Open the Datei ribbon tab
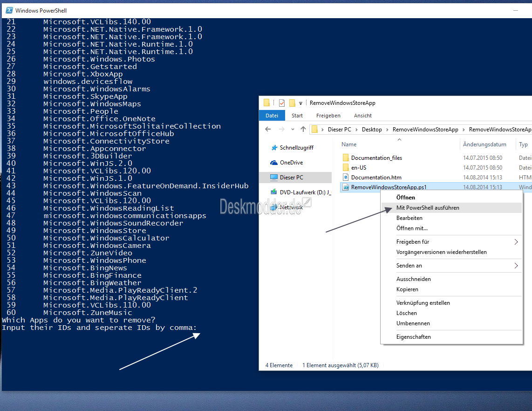The width and height of the screenshot is (532, 411). coord(272,116)
